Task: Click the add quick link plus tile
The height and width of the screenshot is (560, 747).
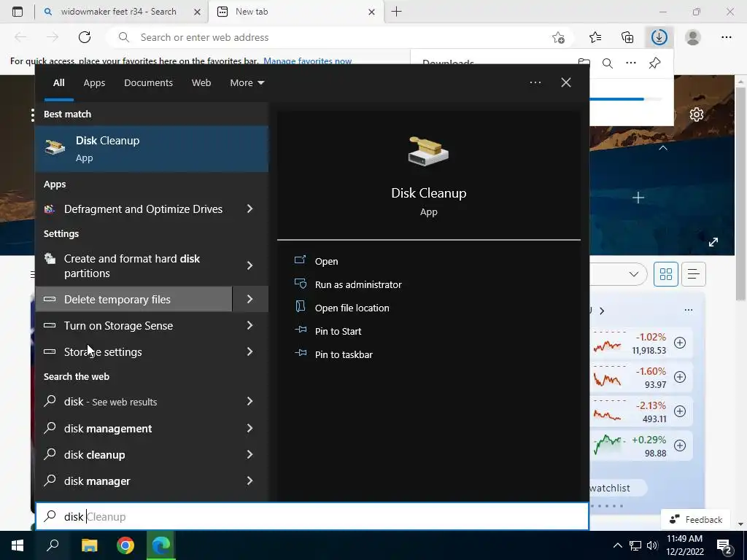Action: coord(638,198)
